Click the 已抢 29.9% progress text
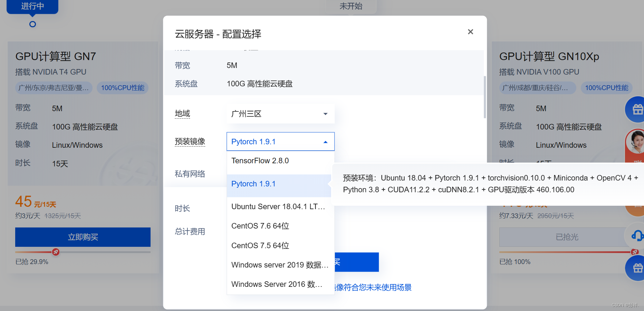The height and width of the screenshot is (311, 644). tap(32, 262)
